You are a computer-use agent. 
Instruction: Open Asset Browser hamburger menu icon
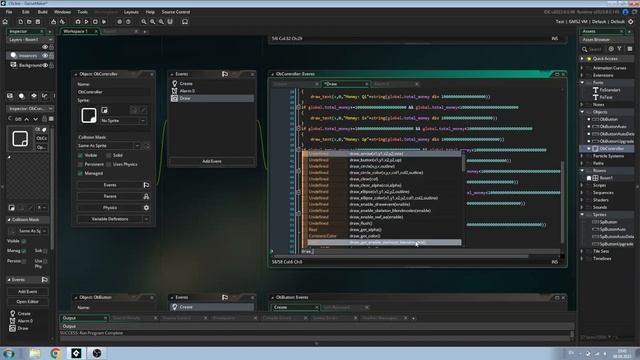pos(630,49)
